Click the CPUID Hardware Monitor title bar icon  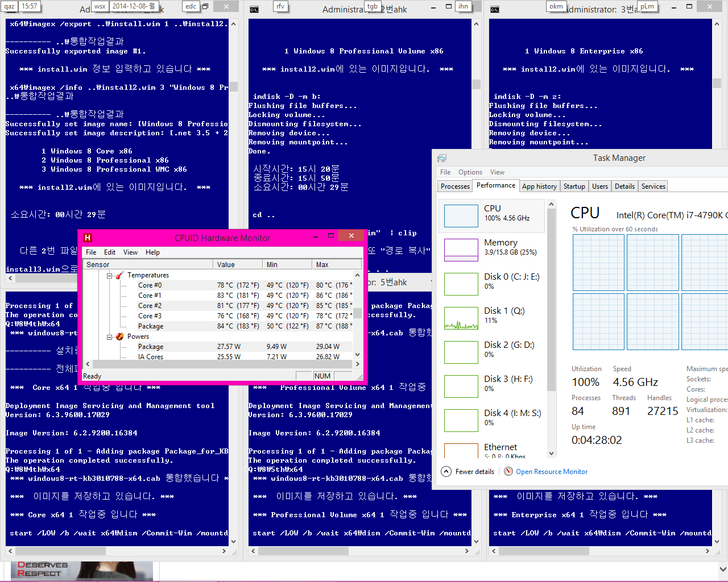click(88, 238)
